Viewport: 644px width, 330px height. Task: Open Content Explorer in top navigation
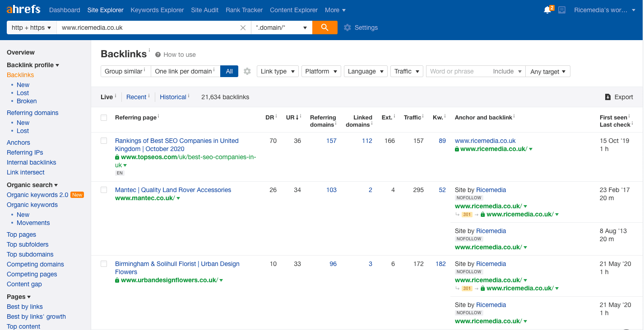(294, 10)
